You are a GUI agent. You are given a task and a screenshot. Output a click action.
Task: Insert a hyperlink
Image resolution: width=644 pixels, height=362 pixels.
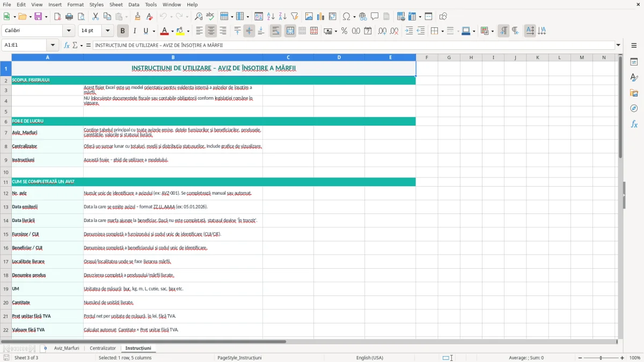point(363,17)
